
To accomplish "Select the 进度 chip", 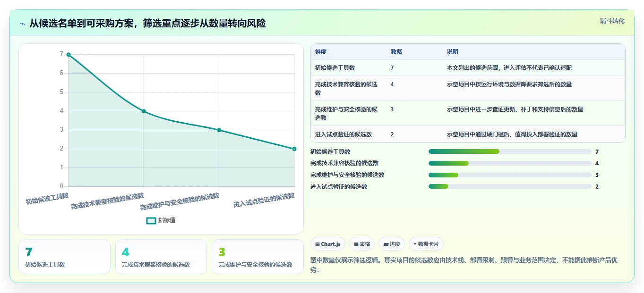I will click(392, 244).
